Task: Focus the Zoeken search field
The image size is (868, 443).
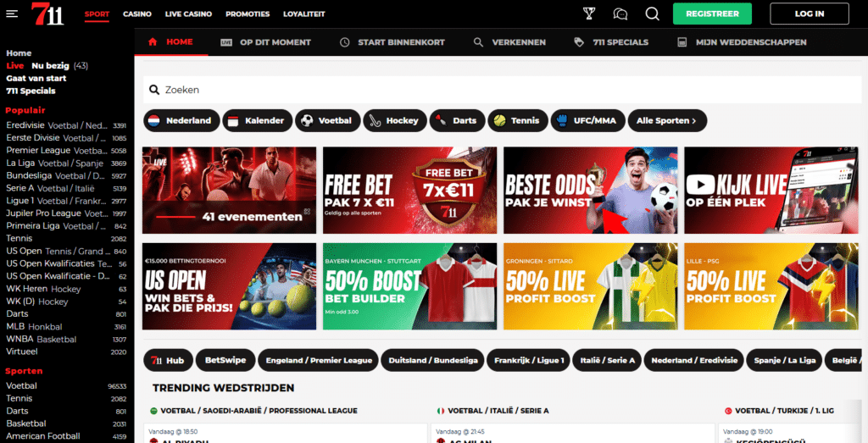Action: (x=501, y=90)
